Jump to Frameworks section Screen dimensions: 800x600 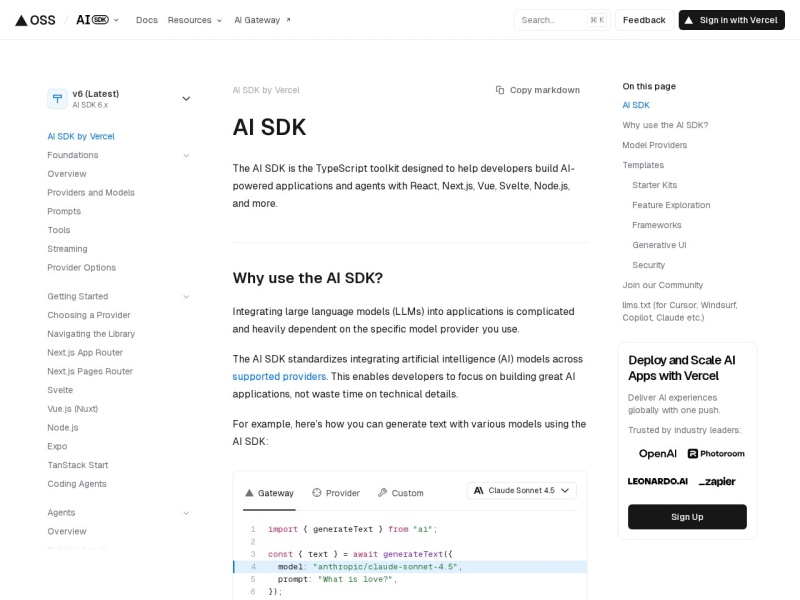click(657, 225)
